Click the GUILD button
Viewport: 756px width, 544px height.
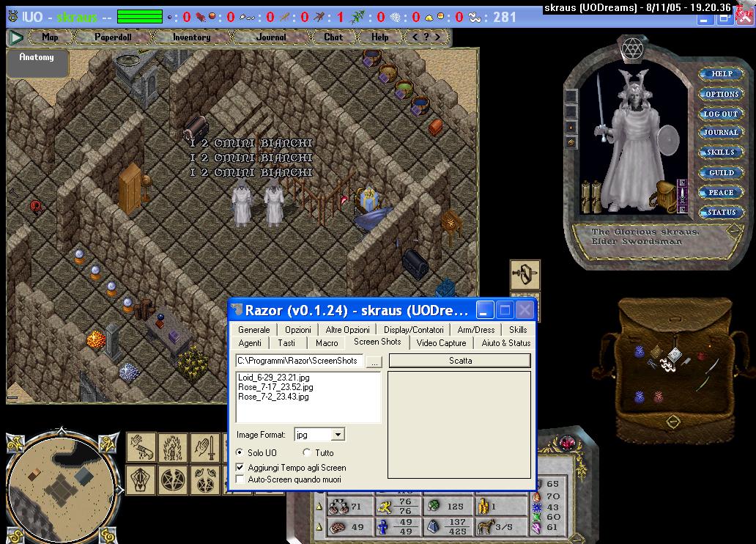722,172
